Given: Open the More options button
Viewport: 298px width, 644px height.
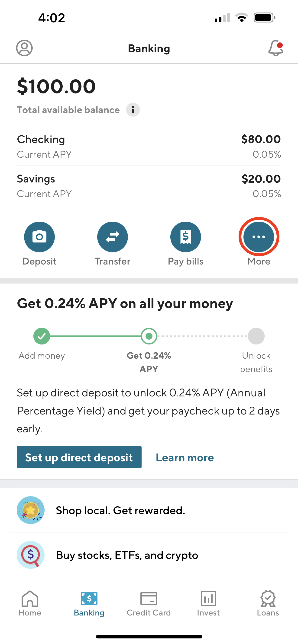Looking at the screenshot, I should (259, 237).
